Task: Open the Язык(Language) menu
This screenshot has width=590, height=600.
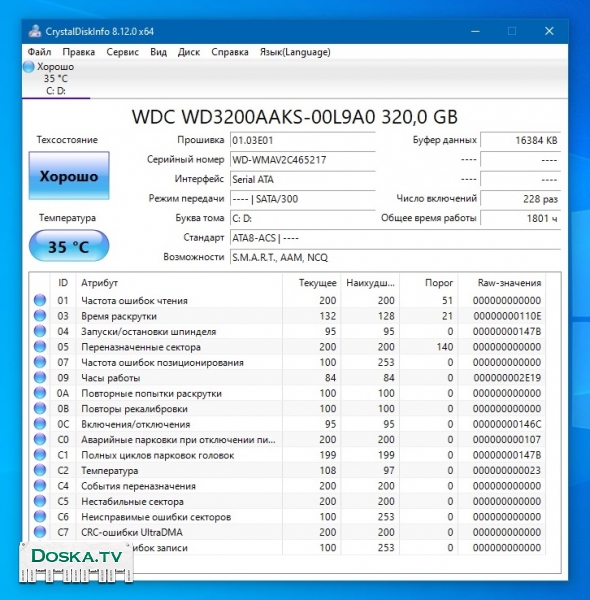Action: [295, 52]
